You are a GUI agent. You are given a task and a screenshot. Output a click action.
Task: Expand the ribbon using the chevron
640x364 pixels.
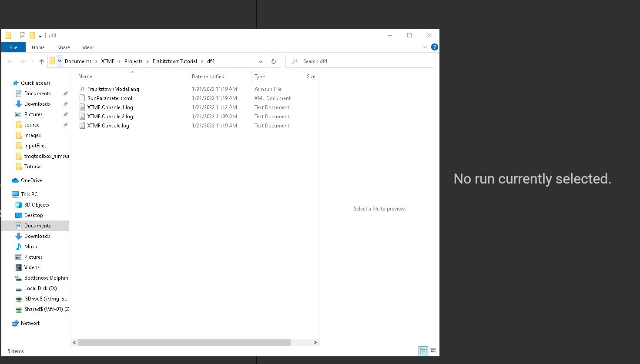click(x=425, y=47)
